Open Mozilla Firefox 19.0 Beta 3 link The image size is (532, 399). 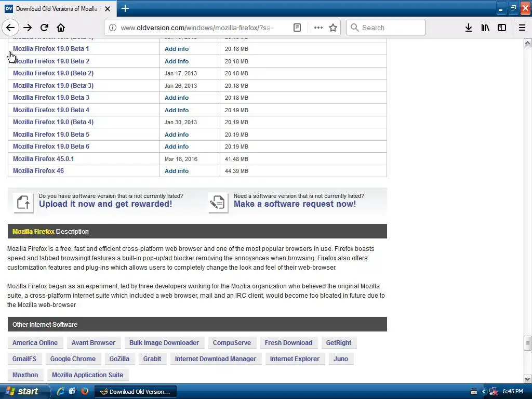click(x=51, y=98)
